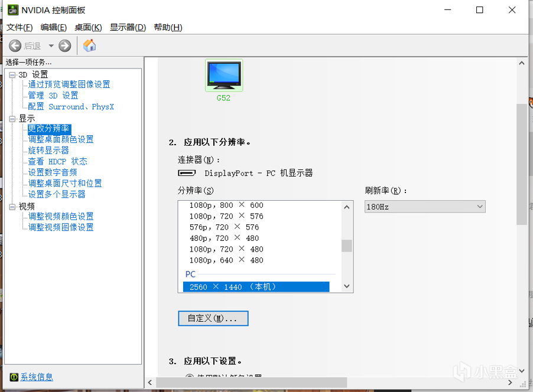The height and width of the screenshot is (392, 533).
Task: Open the 编辑(E) menu
Action: (54, 27)
